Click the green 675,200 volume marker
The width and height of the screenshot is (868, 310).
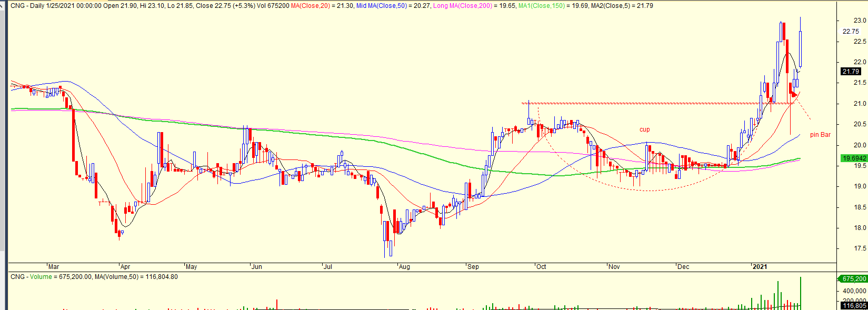[854, 279]
